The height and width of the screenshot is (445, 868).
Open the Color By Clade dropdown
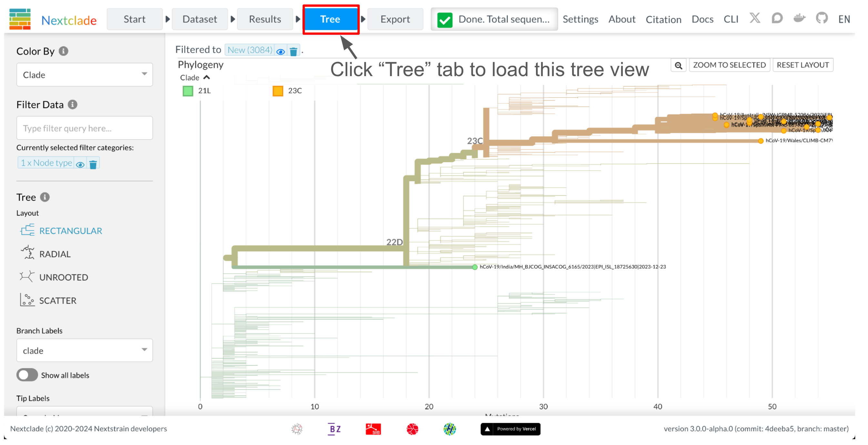point(85,74)
